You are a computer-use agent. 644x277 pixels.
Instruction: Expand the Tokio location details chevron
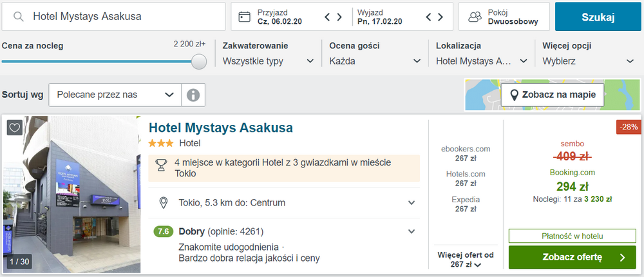(412, 203)
